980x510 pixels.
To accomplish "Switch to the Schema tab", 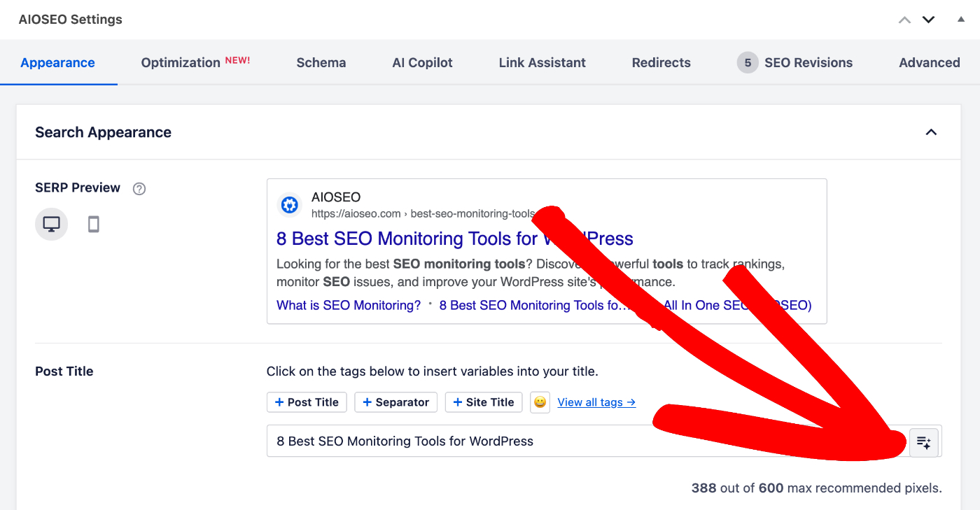I will [321, 63].
